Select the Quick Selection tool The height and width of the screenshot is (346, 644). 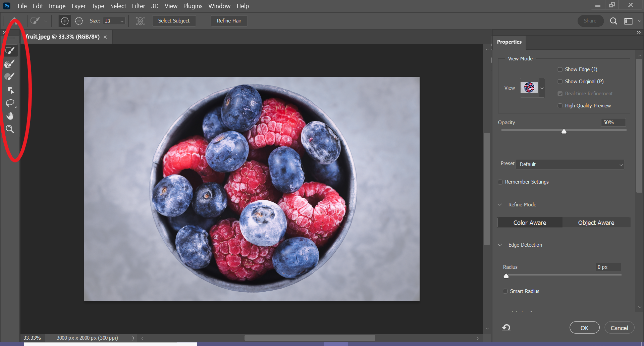tap(10, 51)
